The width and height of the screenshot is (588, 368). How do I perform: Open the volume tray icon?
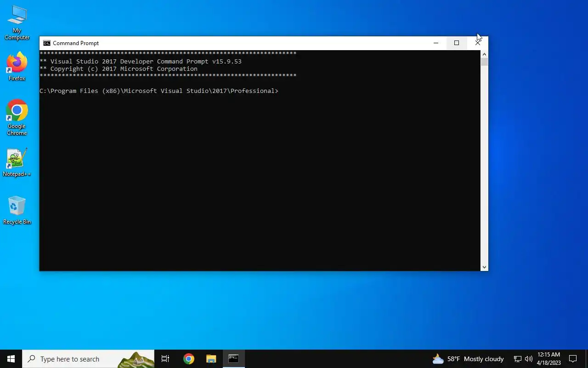tap(529, 359)
